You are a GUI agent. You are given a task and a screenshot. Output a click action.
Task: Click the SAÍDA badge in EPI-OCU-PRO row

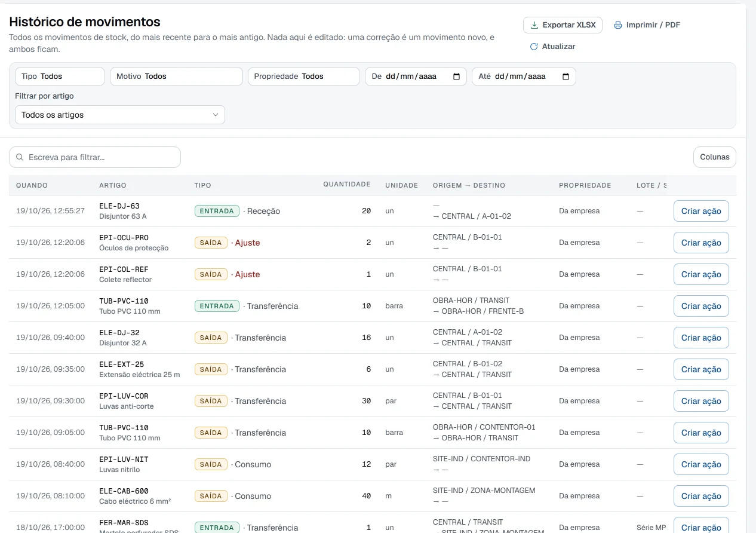pos(211,243)
